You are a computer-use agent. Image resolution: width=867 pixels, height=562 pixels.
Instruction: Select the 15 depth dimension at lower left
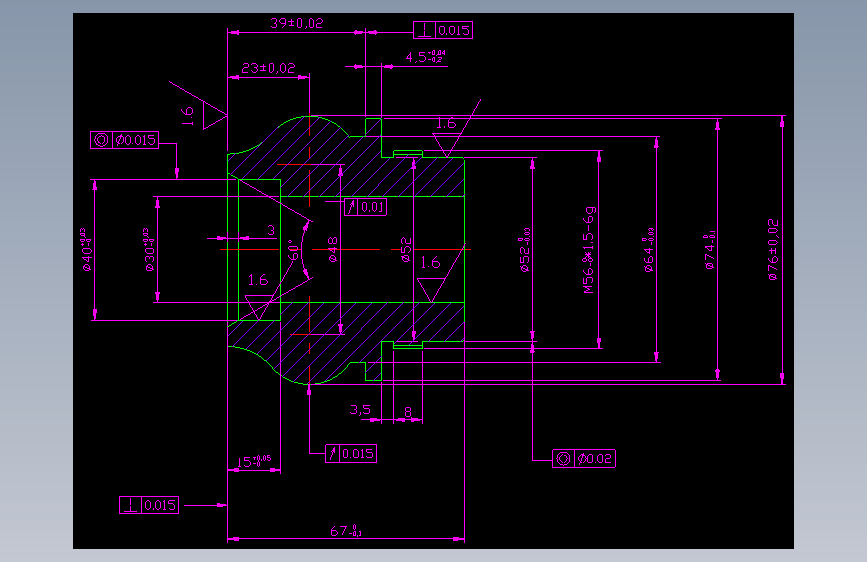coord(254,461)
